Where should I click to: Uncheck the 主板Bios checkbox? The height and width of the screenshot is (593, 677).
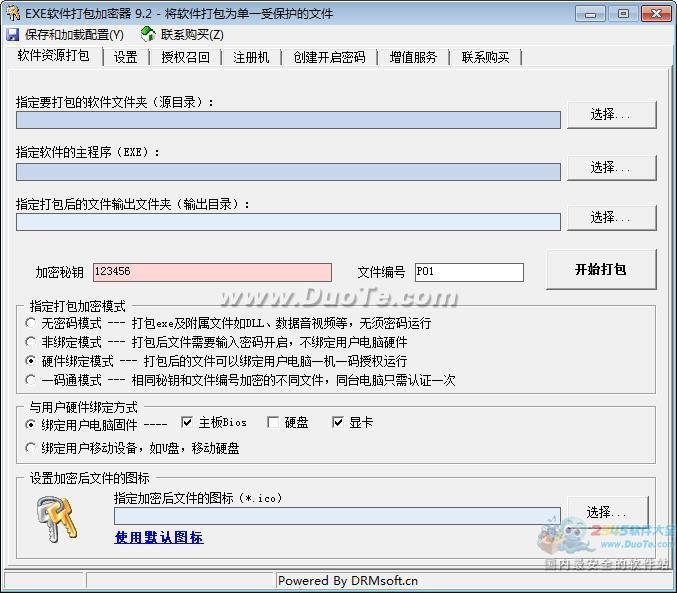pos(187,423)
